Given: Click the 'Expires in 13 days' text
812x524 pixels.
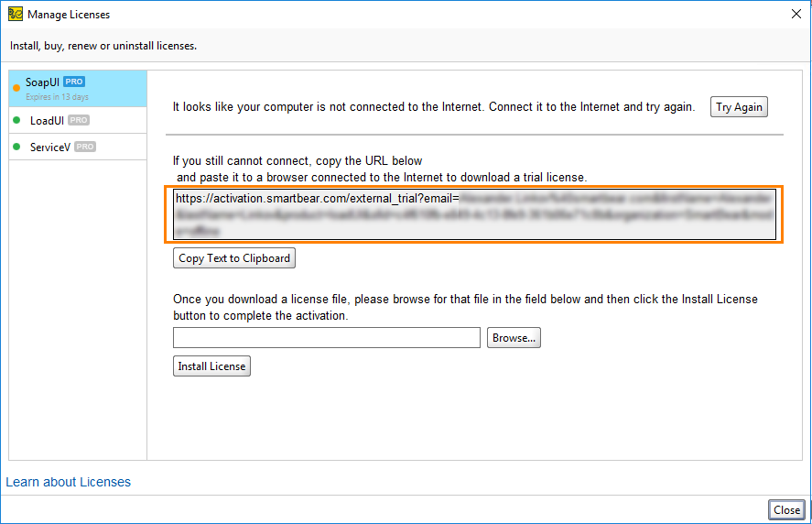Looking at the screenshot, I should pos(58,97).
